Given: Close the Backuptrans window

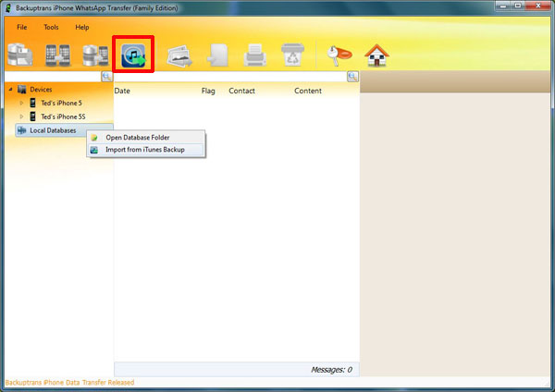Looking at the screenshot, I should [x=538, y=6].
